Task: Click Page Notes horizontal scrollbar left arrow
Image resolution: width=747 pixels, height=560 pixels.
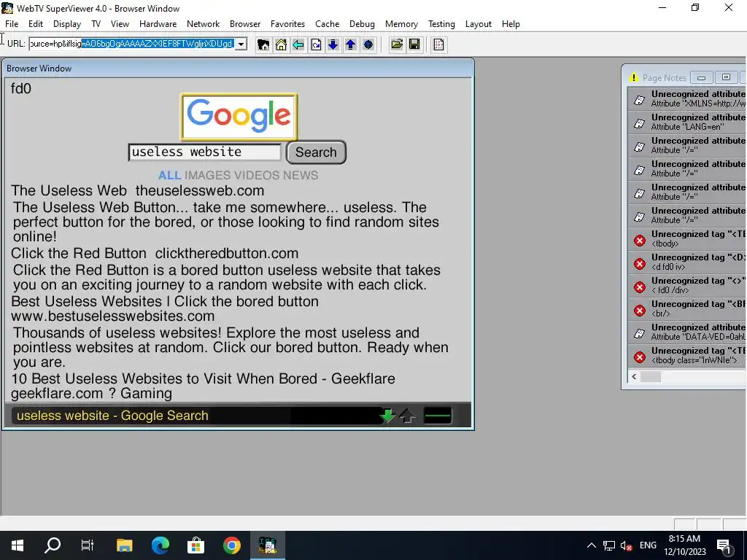Action: [x=634, y=377]
